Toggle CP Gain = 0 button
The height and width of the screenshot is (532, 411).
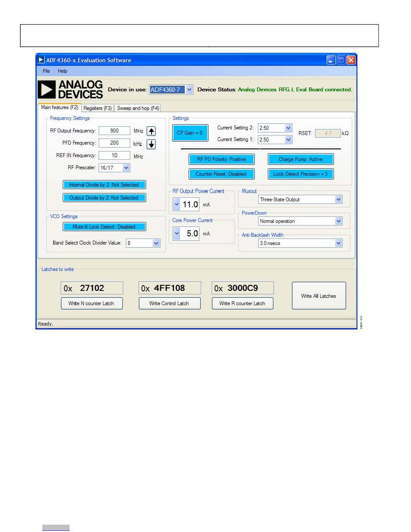coord(190,133)
